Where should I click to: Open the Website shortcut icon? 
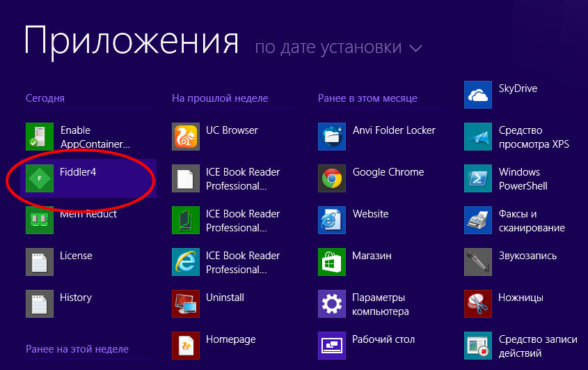(x=332, y=220)
